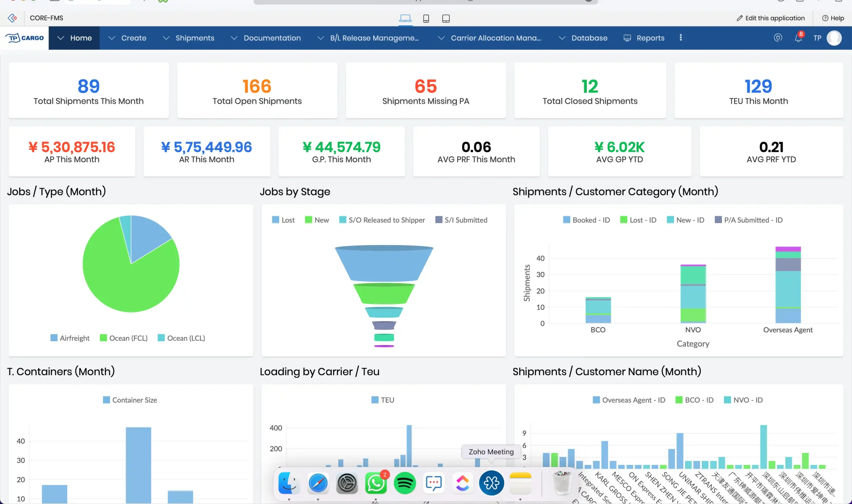The width and height of the screenshot is (852, 504).
Task: Click the assistant icon beside notifications
Action: click(x=778, y=38)
